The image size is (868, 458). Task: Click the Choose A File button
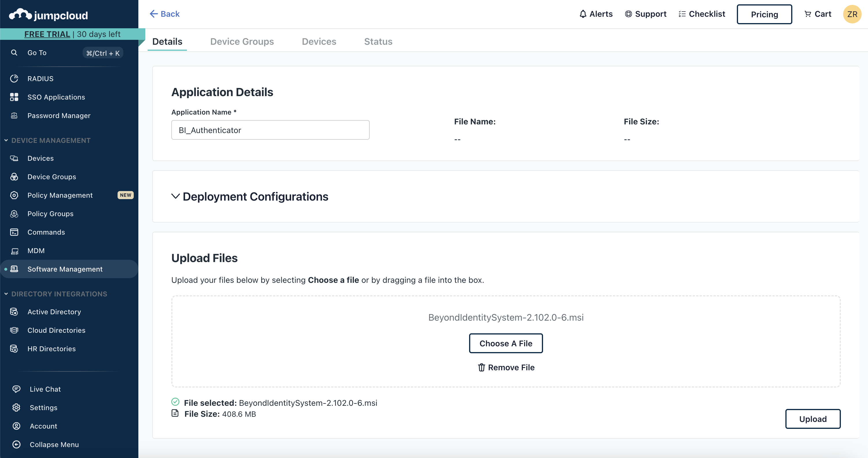tap(506, 343)
